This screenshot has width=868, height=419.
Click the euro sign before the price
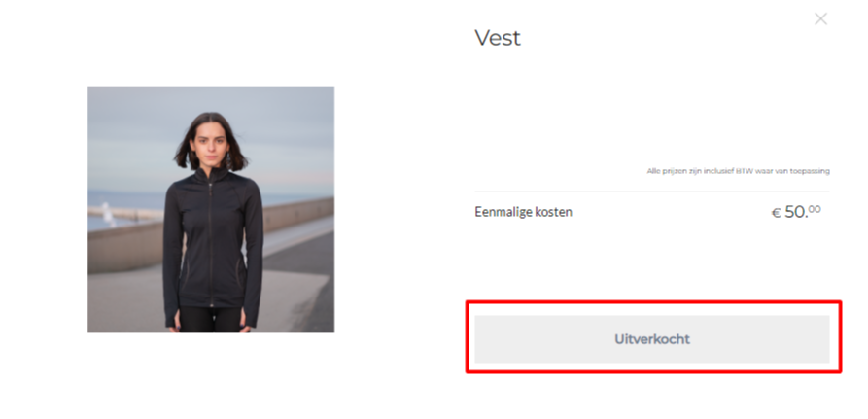(777, 213)
